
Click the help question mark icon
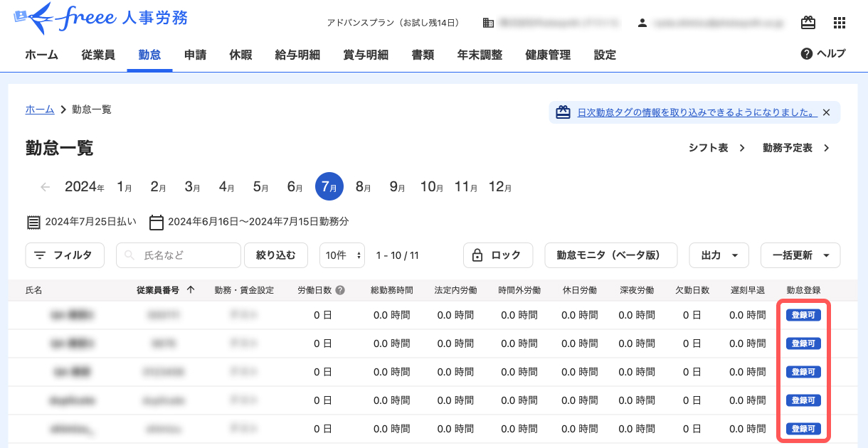807,54
